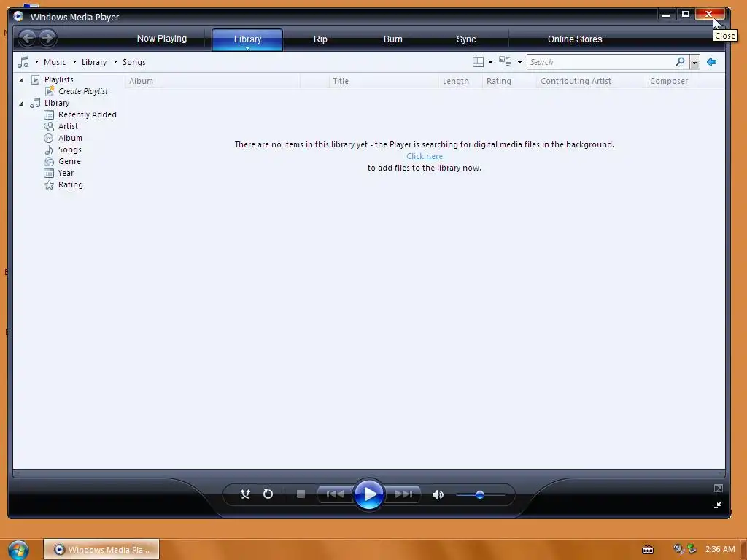Click Windows Media Player taskbar button
747x560 pixels.
(101, 550)
